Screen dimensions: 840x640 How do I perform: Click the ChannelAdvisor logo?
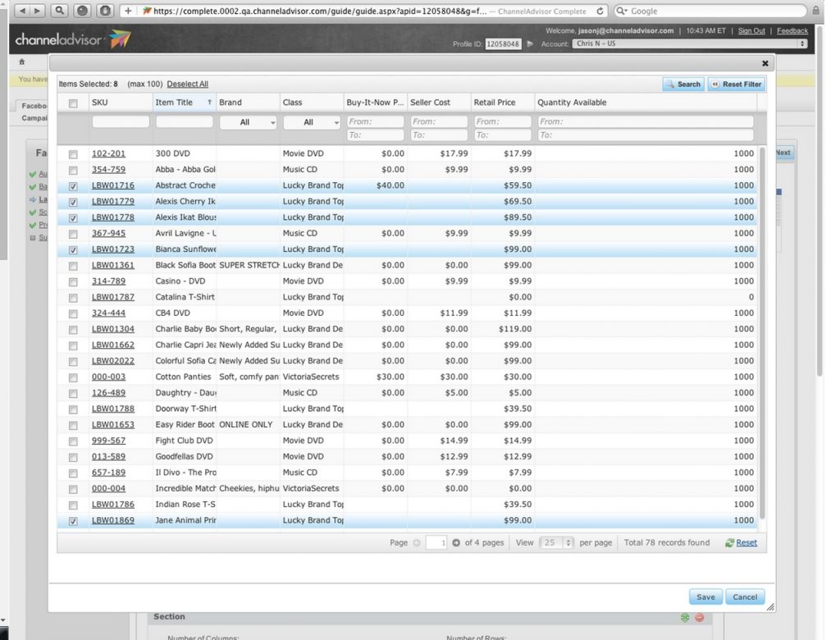point(73,39)
